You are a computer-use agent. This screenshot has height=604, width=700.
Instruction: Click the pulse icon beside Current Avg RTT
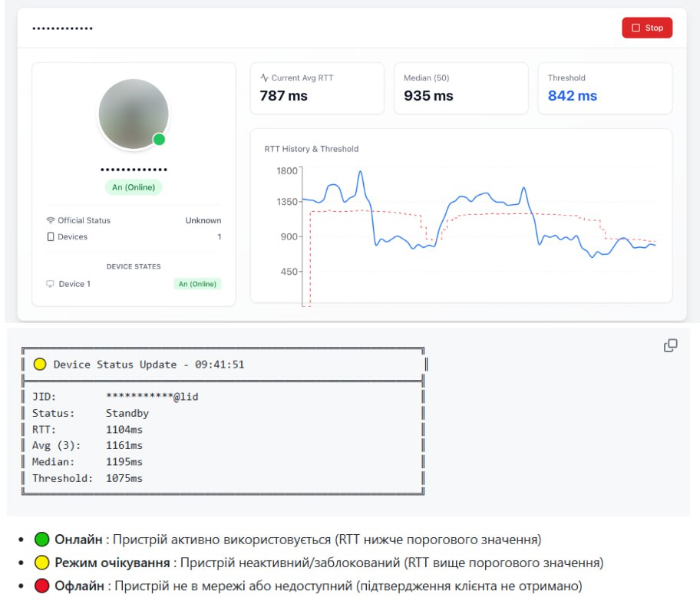click(264, 78)
